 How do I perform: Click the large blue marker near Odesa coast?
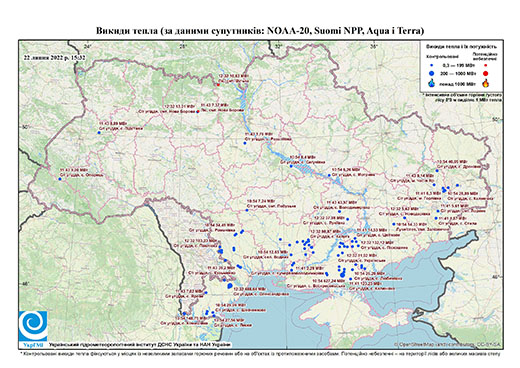(230, 286)
